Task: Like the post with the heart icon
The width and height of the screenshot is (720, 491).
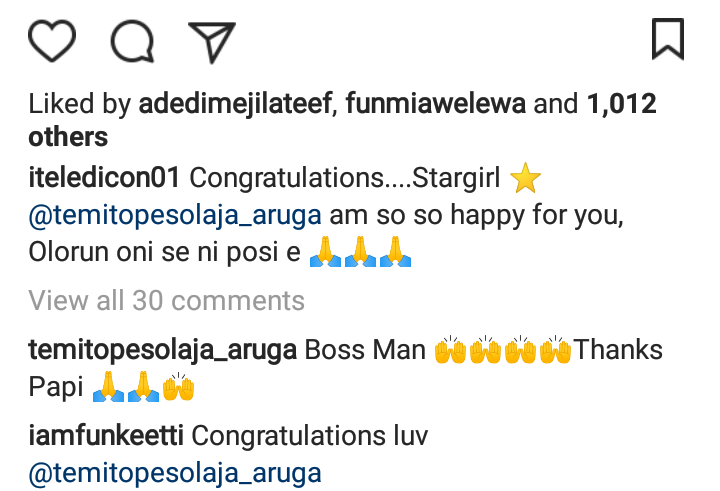Action: click(x=52, y=41)
